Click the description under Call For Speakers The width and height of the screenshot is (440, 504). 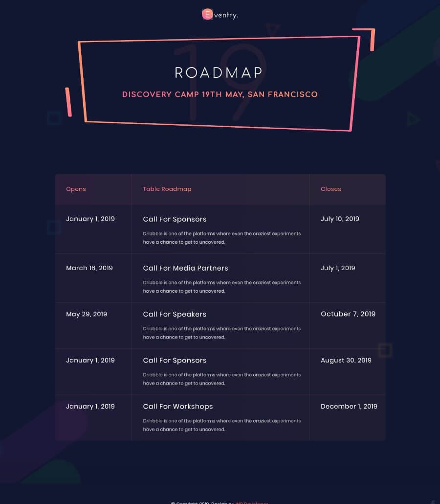[221, 333]
